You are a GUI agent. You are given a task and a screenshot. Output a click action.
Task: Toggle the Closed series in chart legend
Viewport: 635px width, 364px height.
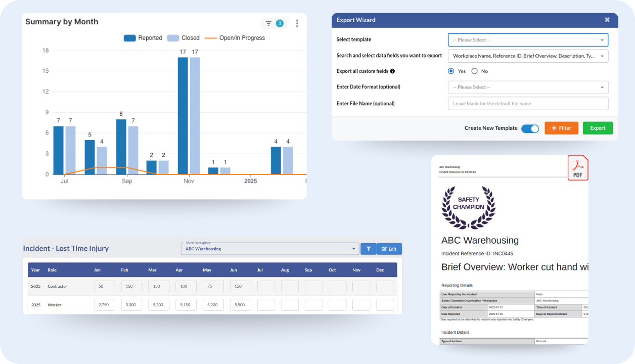[x=184, y=38]
